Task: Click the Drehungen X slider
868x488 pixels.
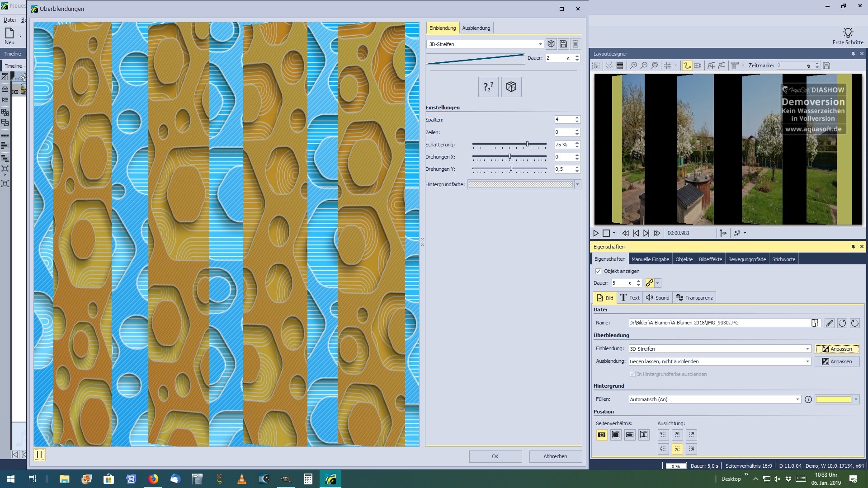Action: coord(509,157)
